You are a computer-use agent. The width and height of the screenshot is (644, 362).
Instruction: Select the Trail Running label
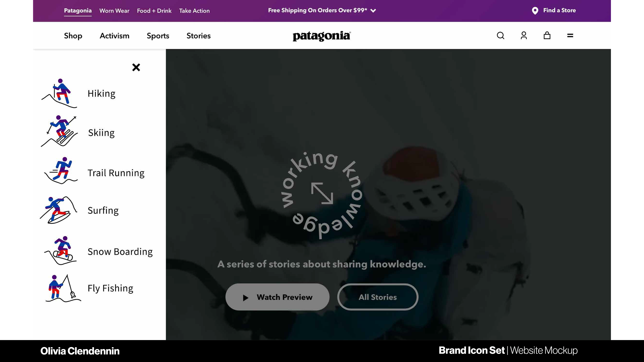(x=116, y=173)
